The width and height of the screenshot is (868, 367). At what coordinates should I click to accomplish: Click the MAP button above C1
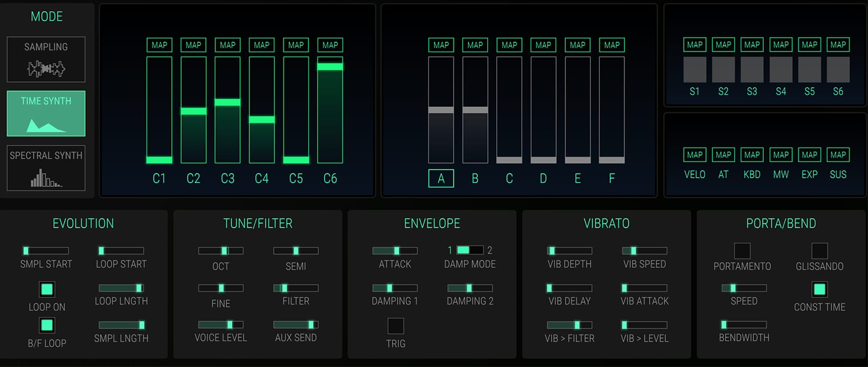[159, 45]
